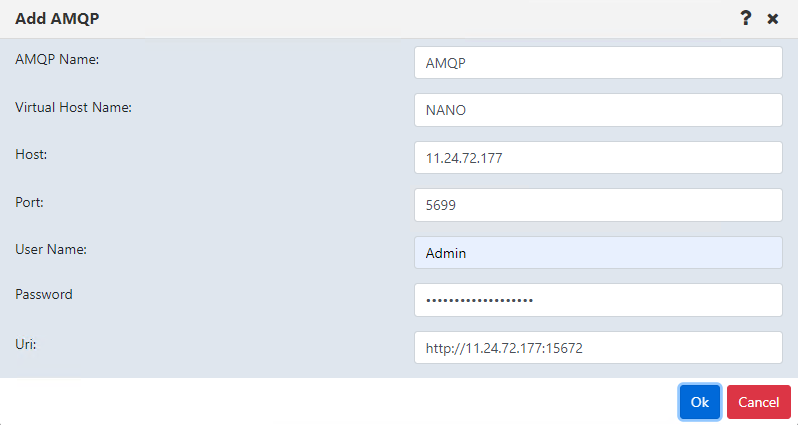Click the AMQP Name input field
The width and height of the screenshot is (798, 425).
tap(598, 63)
